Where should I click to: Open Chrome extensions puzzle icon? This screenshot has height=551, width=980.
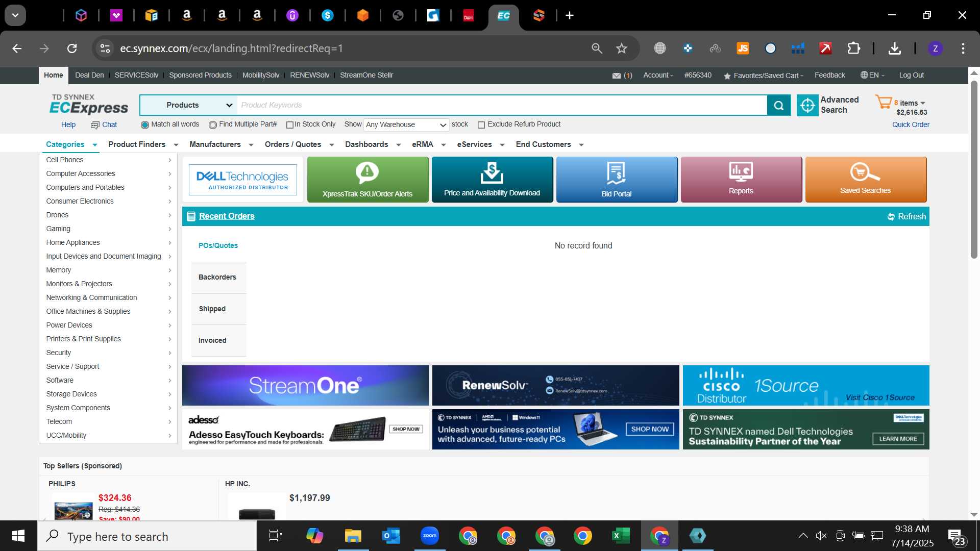tap(853, 48)
